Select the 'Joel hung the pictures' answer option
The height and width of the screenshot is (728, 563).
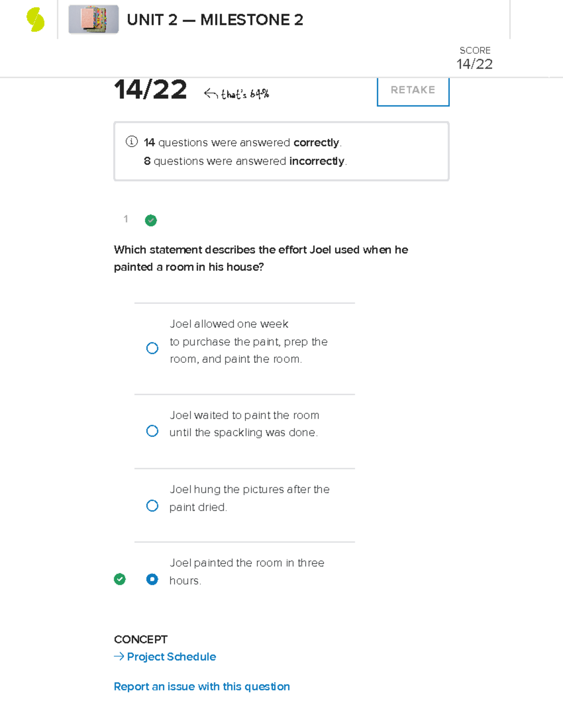click(x=152, y=505)
